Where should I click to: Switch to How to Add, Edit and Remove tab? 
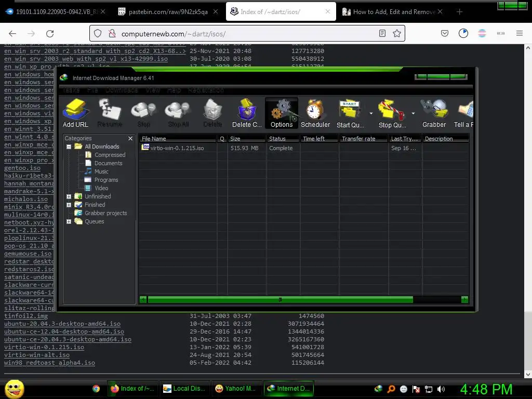point(392,12)
